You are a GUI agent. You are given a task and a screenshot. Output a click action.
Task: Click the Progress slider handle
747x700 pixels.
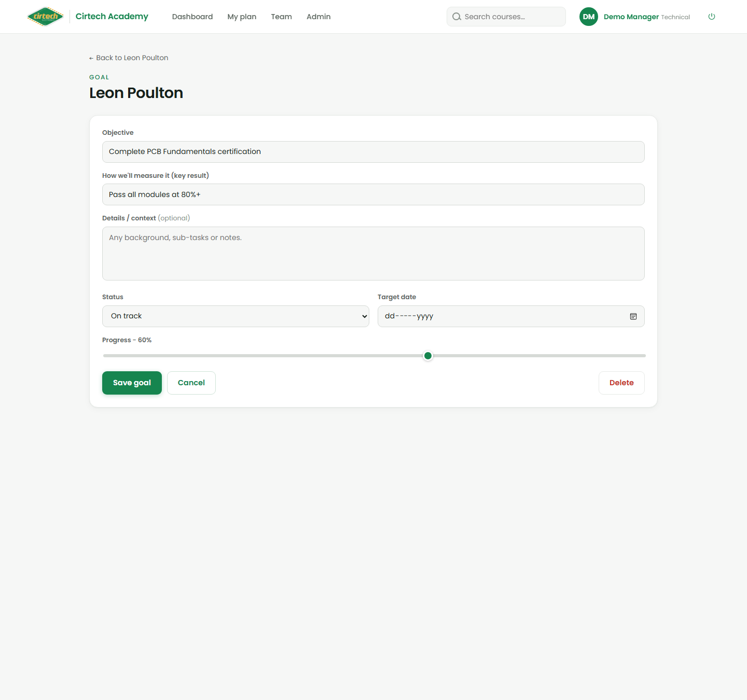[x=428, y=356]
